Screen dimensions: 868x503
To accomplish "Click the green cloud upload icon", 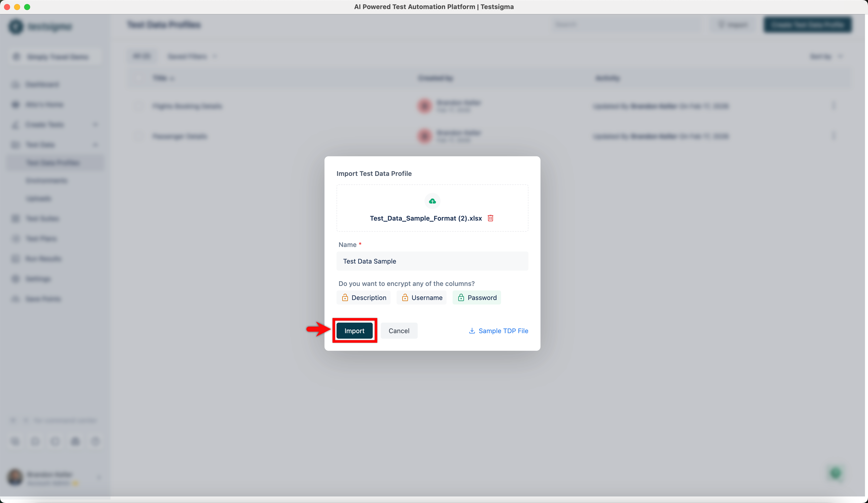I will pos(432,201).
